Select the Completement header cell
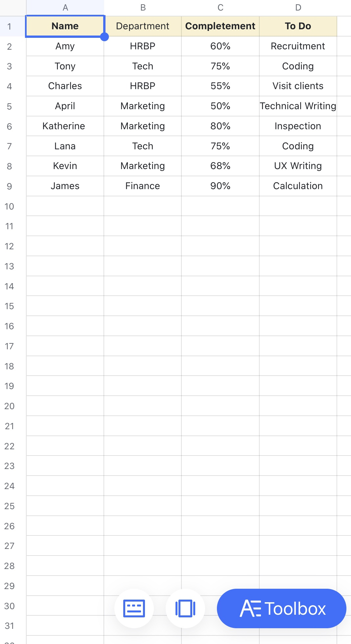Screen dimensions: 351x644 coord(220,26)
